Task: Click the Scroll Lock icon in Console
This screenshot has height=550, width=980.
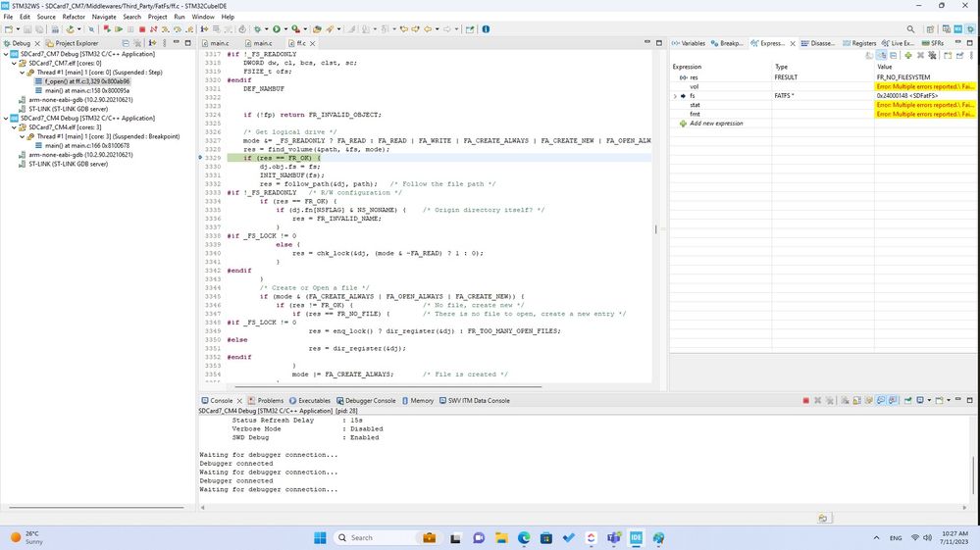Action: [x=856, y=400]
